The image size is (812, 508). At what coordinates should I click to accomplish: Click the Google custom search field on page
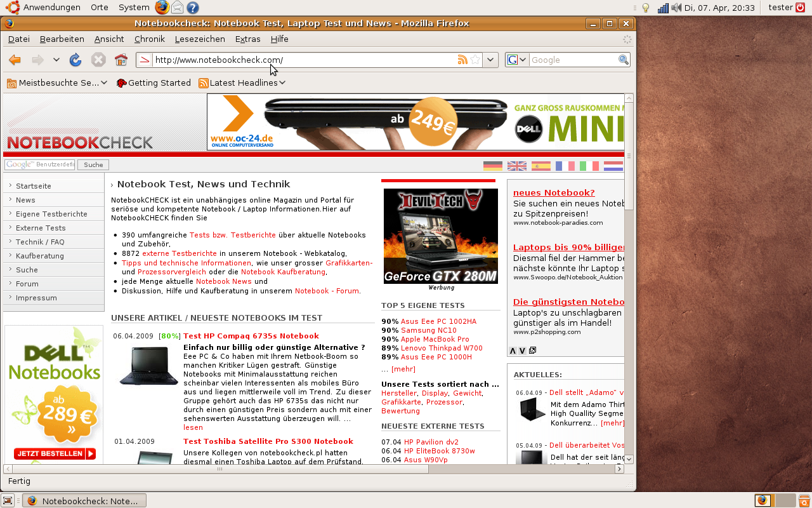point(39,164)
